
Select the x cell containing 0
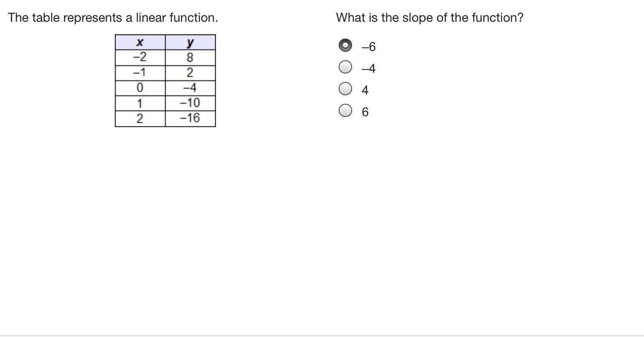tap(140, 88)
